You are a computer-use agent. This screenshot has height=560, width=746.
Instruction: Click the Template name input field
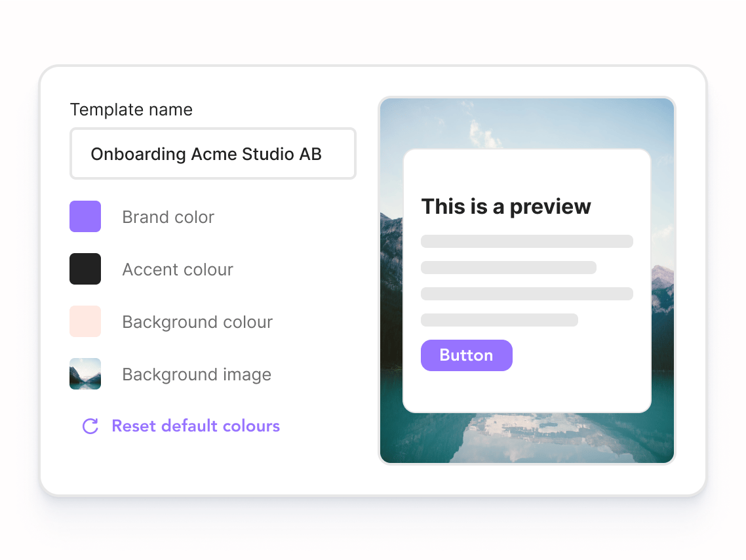pyautogui.click(x=212, y=153)
